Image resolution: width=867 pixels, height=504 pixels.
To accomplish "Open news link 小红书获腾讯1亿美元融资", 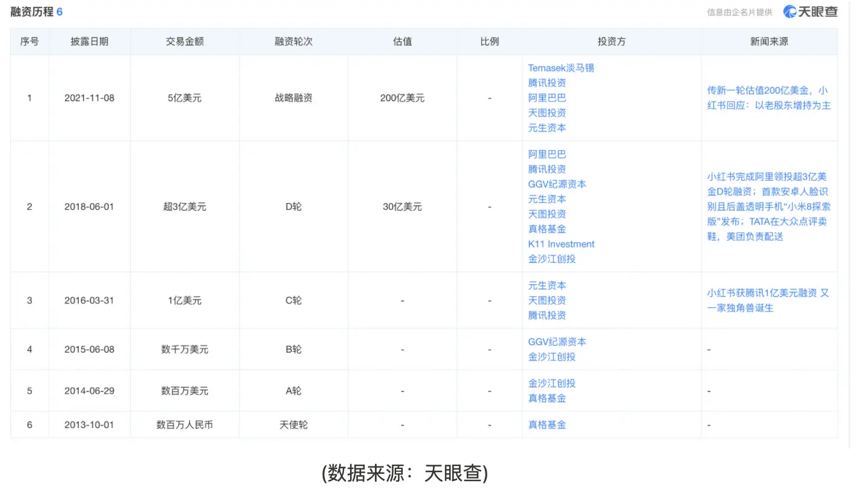I will click(x=768, y=300).
